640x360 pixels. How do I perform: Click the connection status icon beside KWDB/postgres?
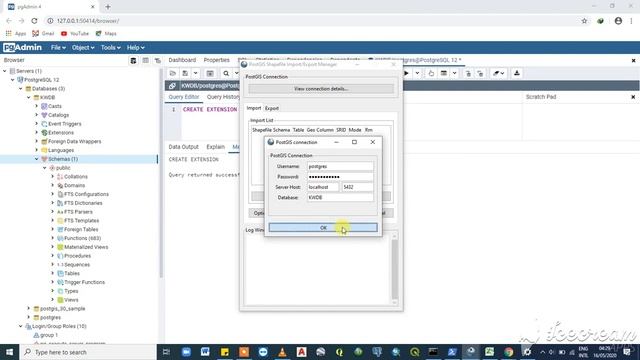click(172, 86)
